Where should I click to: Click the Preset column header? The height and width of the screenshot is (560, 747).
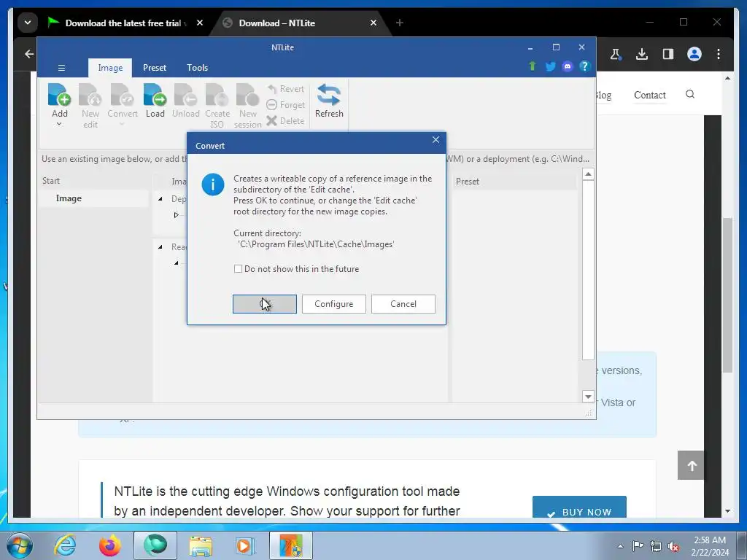514,182
